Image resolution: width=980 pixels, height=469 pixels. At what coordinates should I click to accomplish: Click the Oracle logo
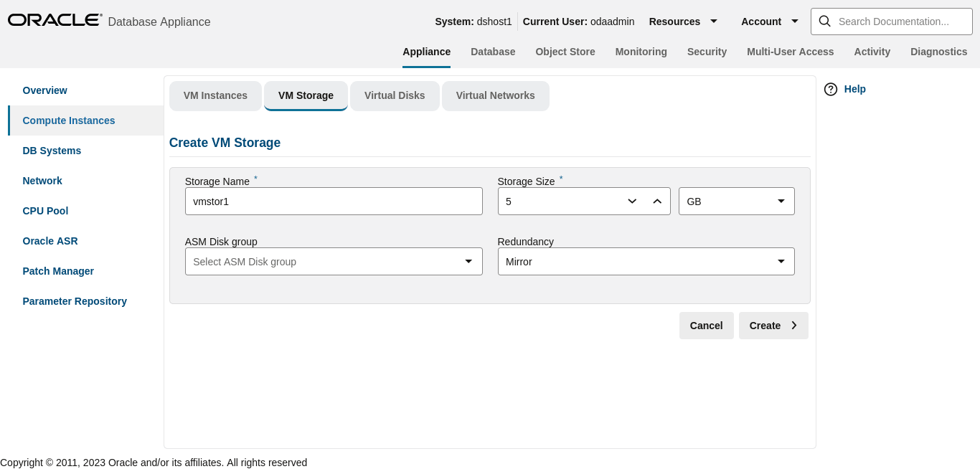(x=54, y=19)
